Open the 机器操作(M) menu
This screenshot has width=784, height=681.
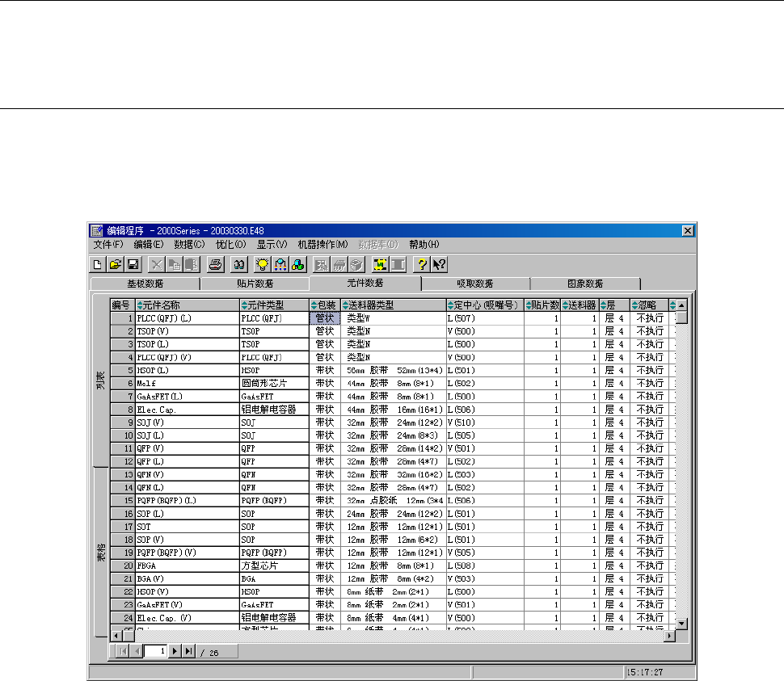(322, 244)
